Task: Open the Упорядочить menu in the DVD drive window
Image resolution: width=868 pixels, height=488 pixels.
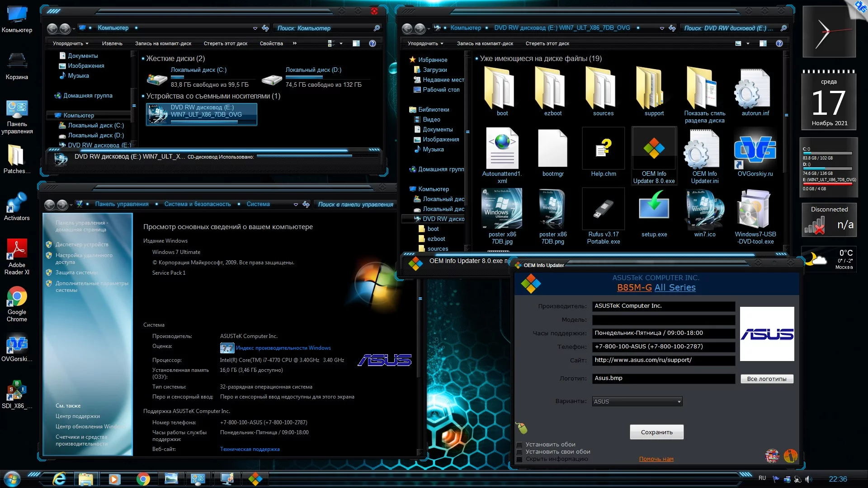Action: [425, 43]
